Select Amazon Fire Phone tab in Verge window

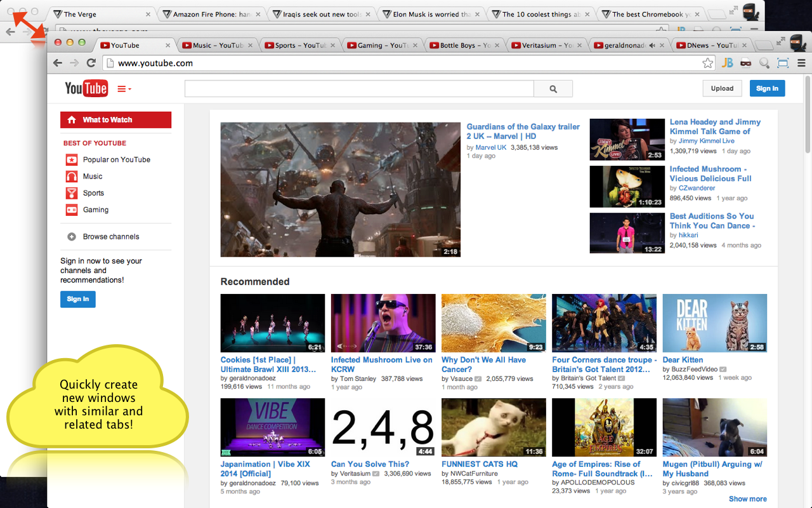click(211, 14)
